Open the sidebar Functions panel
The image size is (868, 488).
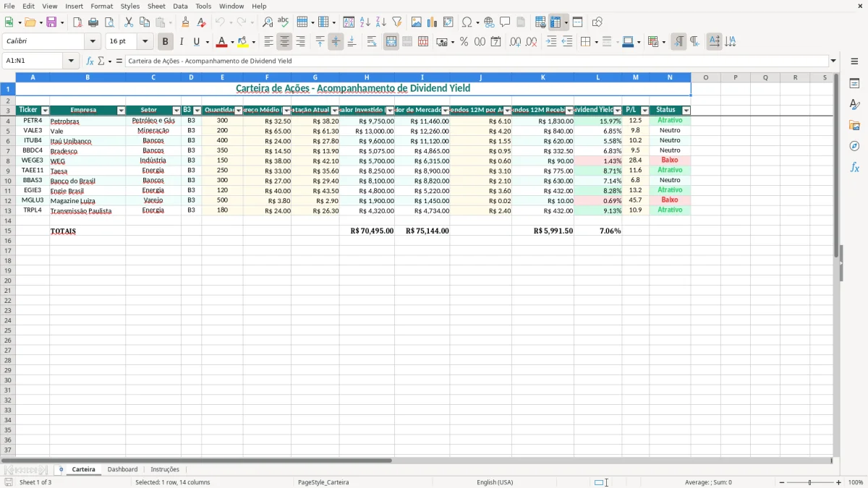[x=854, y=167]
